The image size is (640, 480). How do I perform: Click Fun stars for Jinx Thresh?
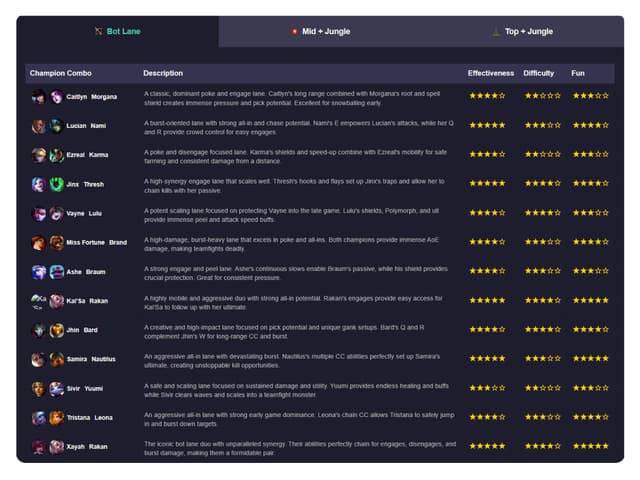pos(591,184)
